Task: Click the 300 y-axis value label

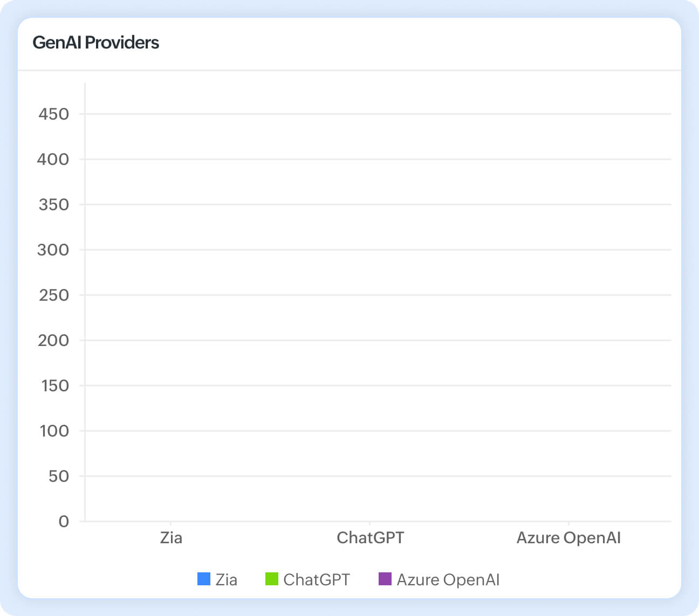Action: tap(53, 250)
